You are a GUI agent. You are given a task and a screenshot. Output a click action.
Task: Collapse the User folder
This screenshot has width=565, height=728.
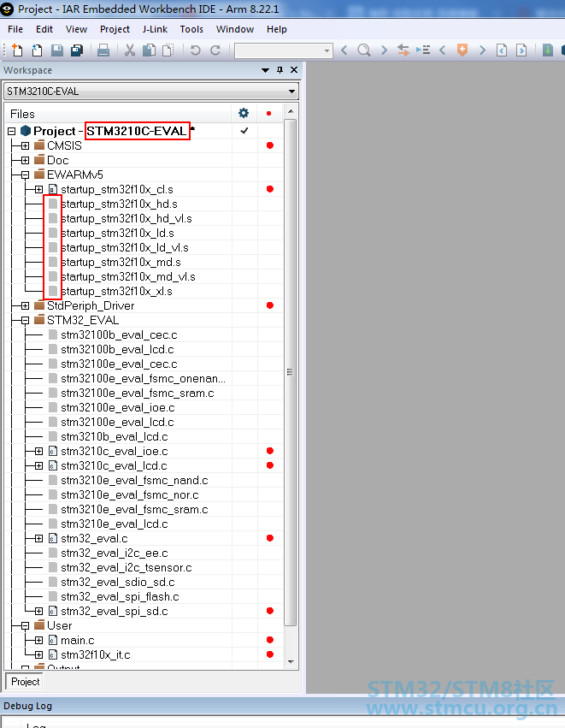(x=25, y=626)
